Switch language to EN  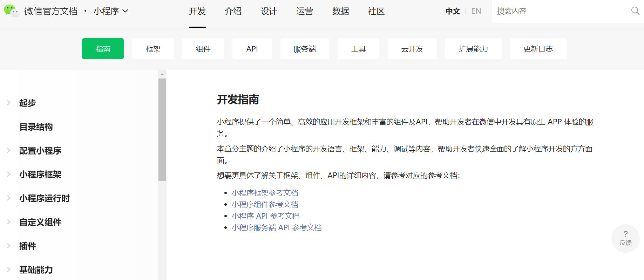pyautogui.click(x=476, y=11)
